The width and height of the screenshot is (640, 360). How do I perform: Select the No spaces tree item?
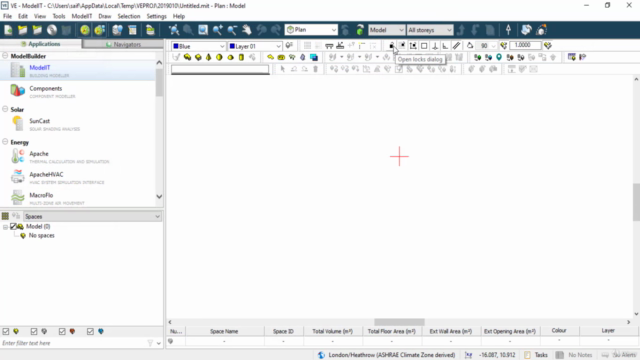[41, 236]
